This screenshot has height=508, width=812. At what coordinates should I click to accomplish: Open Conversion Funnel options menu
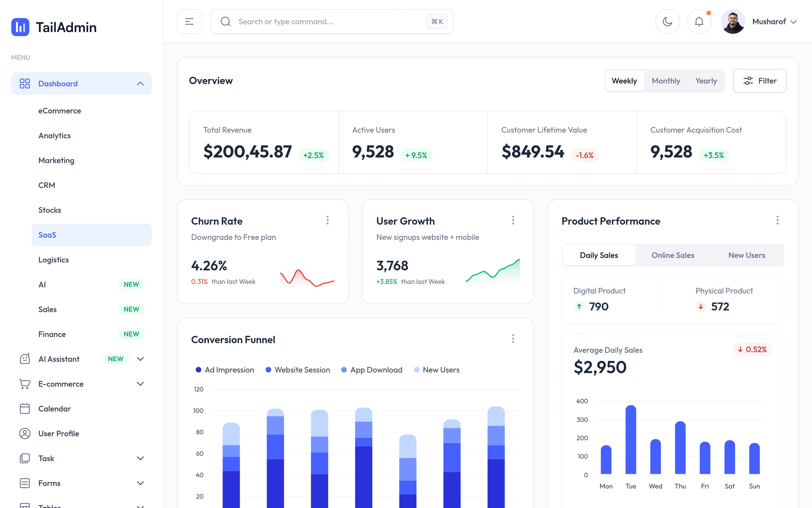[x=513, y=339]
